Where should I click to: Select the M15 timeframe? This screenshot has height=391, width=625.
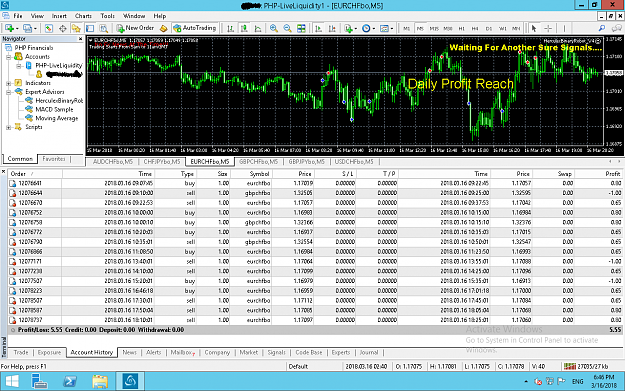[434, 28]
